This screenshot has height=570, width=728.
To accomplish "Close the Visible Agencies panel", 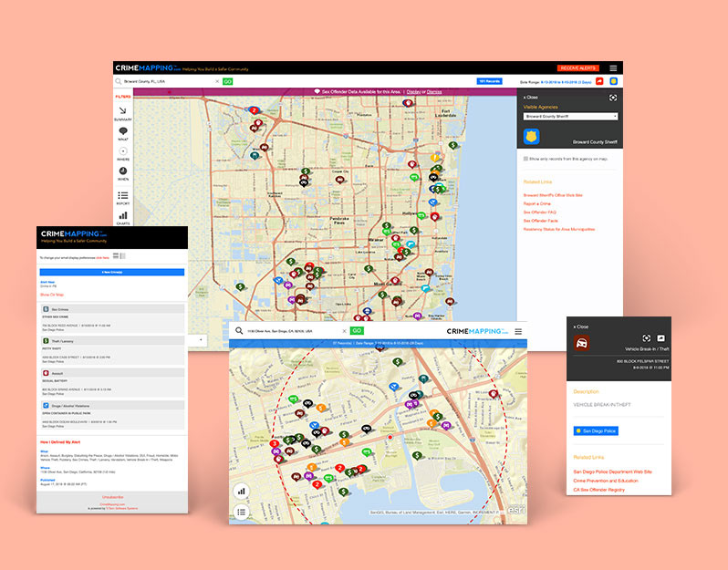I will [531, 98].
